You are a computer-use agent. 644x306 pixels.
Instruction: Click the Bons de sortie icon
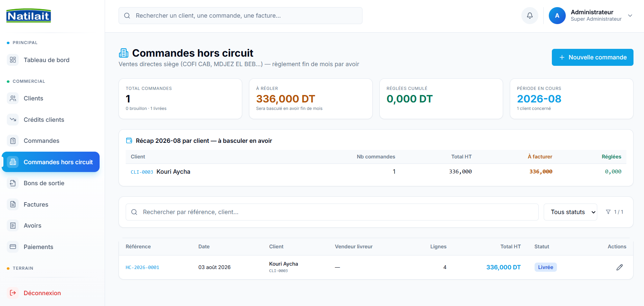pyautogui.click(x=13, y=183)
